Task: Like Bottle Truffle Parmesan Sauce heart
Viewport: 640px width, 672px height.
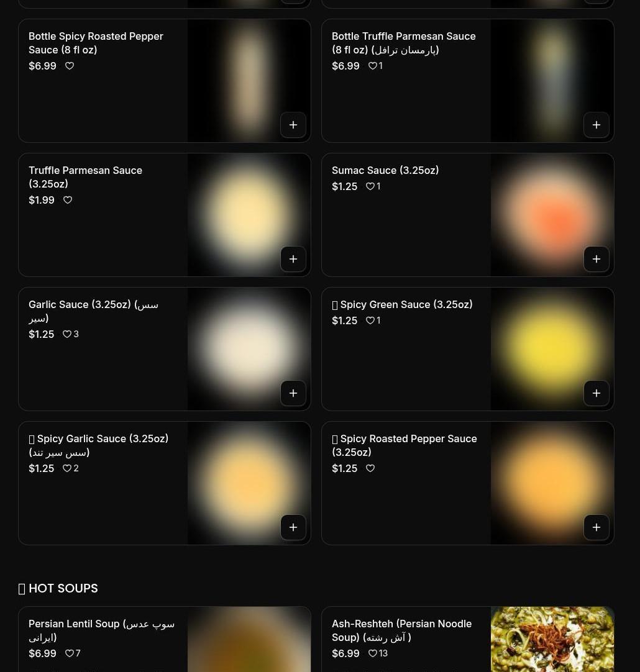Action: [373, 66]
